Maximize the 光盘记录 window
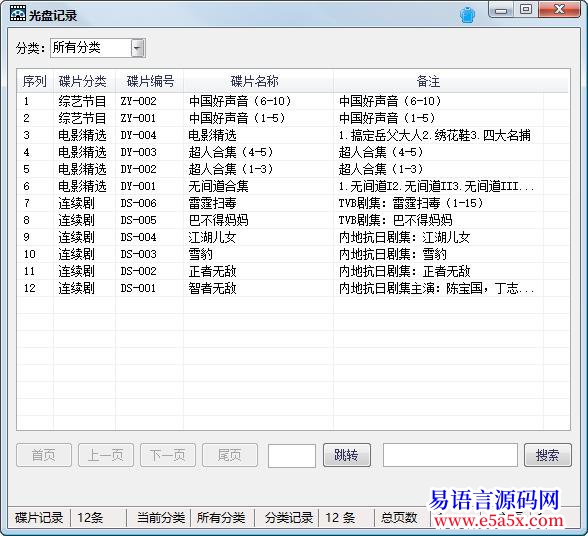Screen dimensions: 588x536 coord(526,10)
